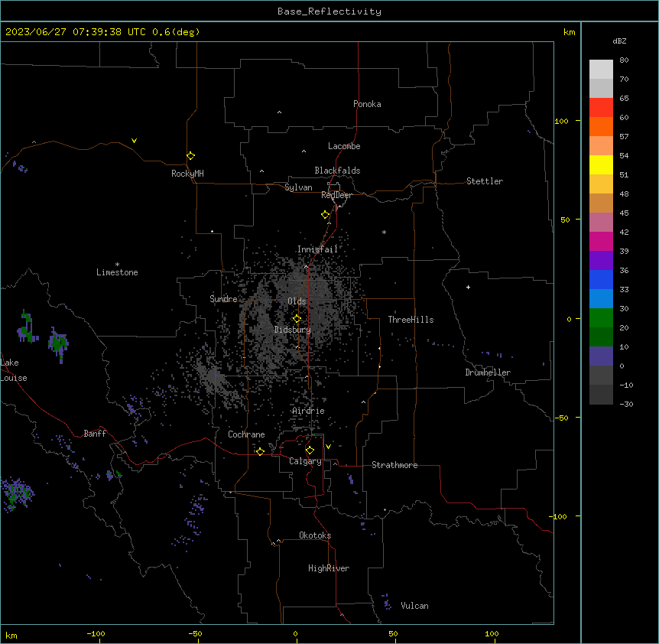
Task: Click the Didsbury label
Action: click(293, 330)
